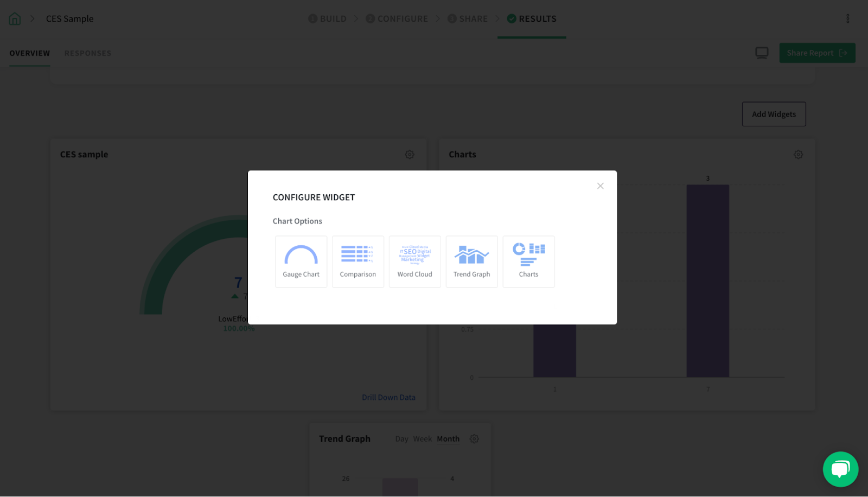The height and width of the screenshot is (497, 868).
Task: Open the live chat support bubble
Action: tap(840, 469)
